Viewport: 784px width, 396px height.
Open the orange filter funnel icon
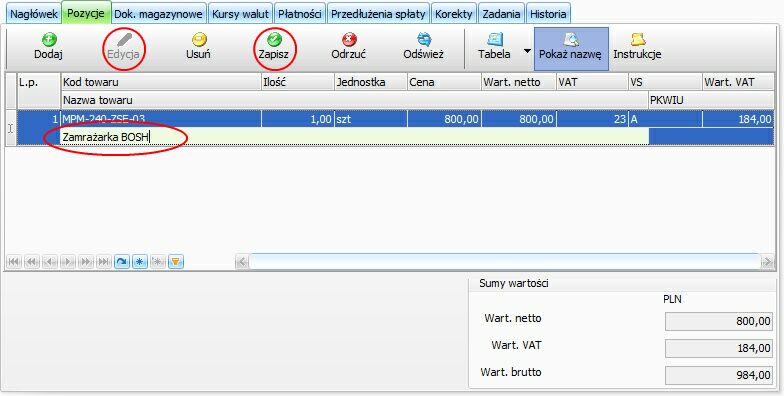[x=176, y=262]
